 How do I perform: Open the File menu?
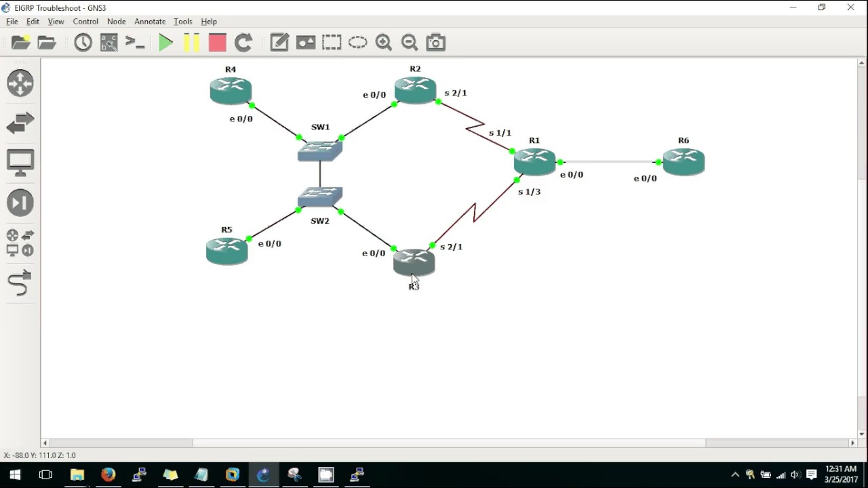pos(12,22)
